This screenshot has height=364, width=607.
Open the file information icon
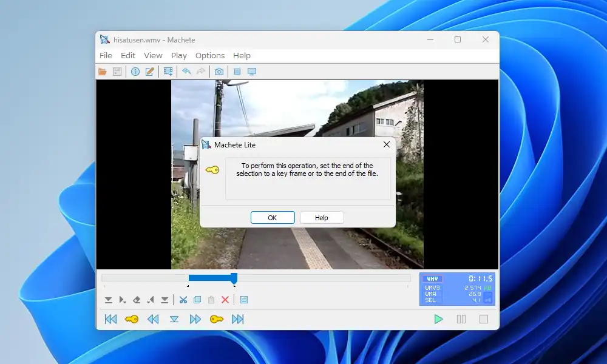(135, 72)
